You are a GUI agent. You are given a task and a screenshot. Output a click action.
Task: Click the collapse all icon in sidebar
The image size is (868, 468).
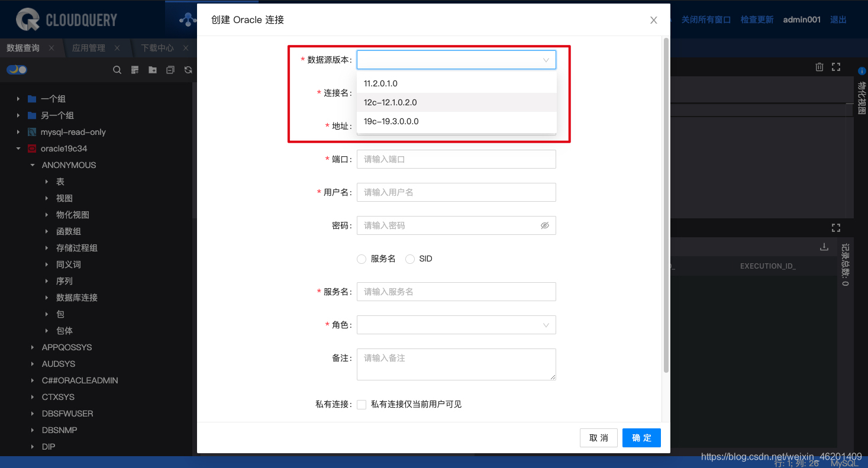[170, 70]
